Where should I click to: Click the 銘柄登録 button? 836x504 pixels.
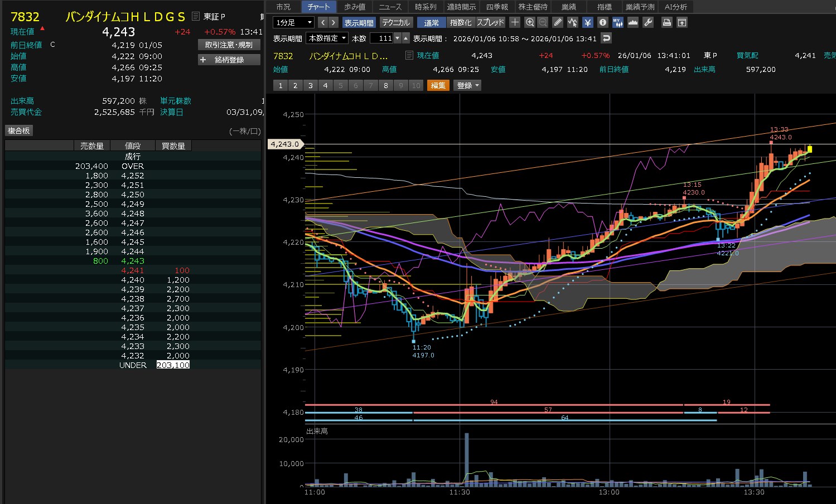[229, 60]
